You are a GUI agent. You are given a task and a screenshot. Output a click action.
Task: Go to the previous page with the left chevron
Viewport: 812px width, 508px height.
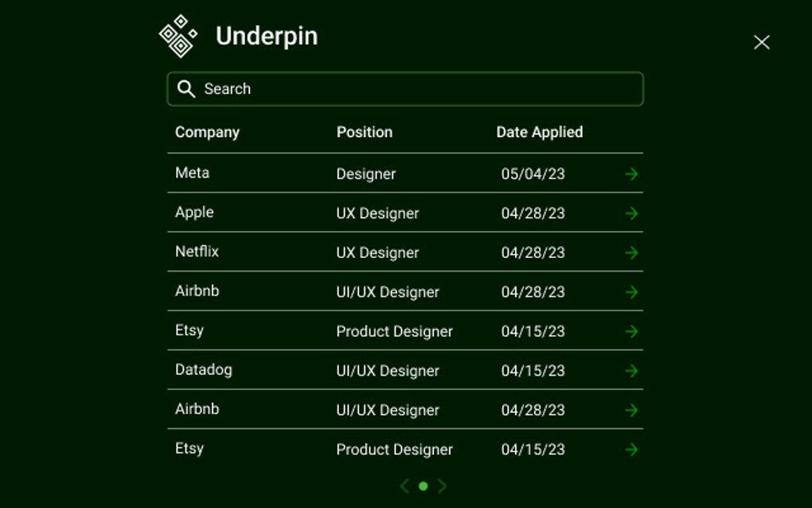point(404,486)
